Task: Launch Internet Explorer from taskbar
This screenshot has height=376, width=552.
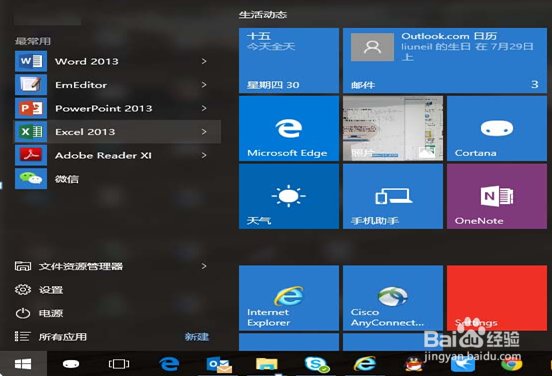Action: 365,364
